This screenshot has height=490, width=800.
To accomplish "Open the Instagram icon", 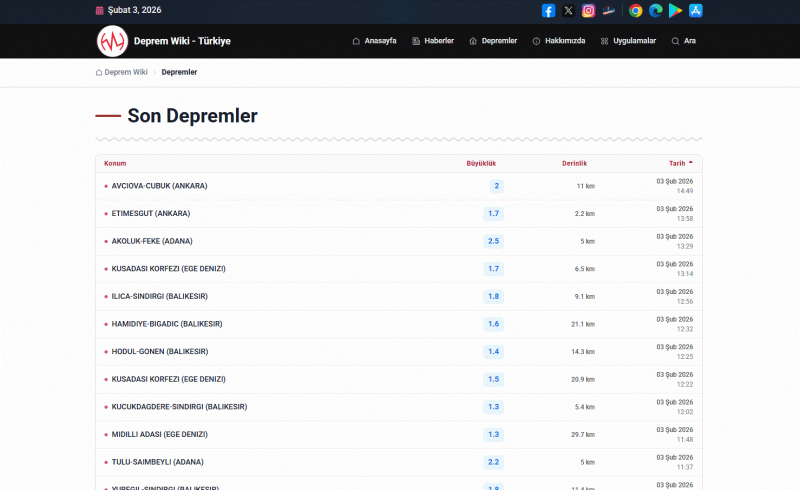I will tap(589, 11).
